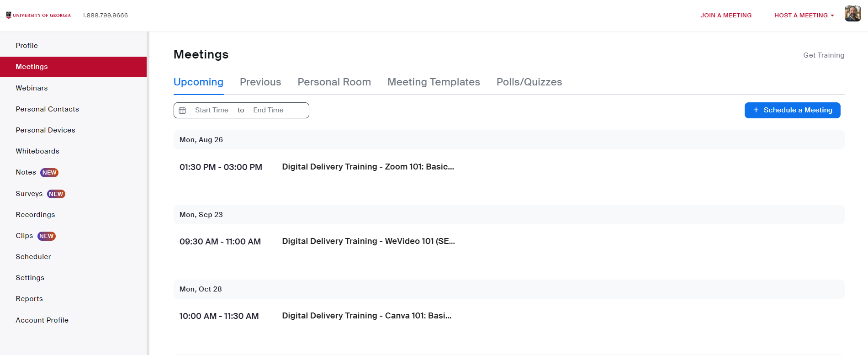Click the phone number 1.888.799.9666
868x355 pixels.
point(105,15)
